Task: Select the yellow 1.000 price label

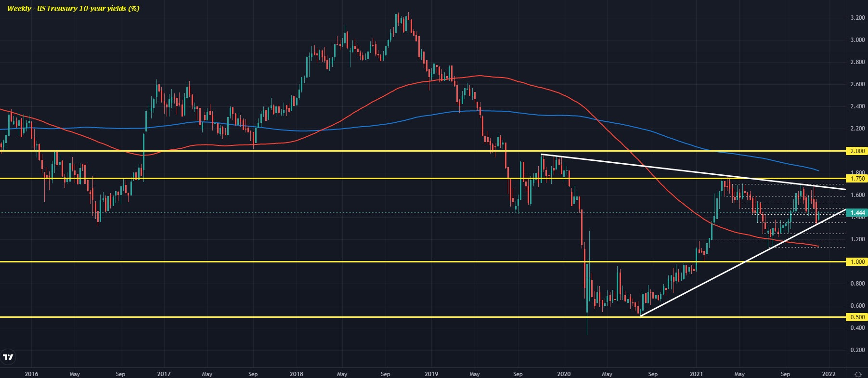Action: (857, 261)
